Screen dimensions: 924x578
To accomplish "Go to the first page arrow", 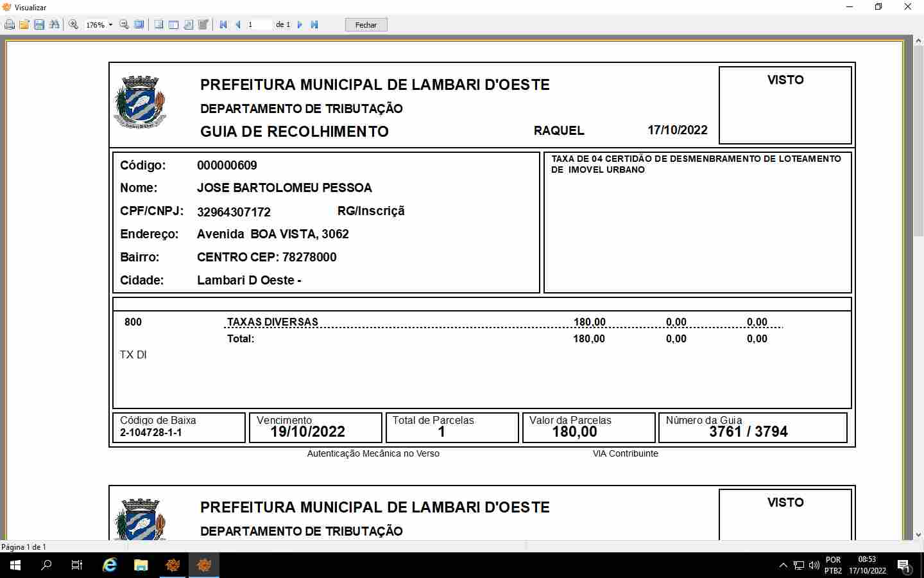I will tap(223, 25).
